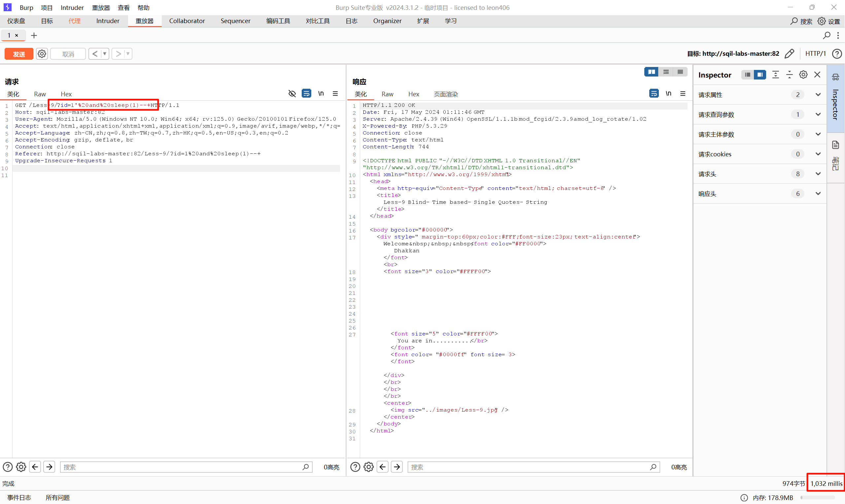The image size is (845, 504).
Task: Click the 取消 cancel button
Action: (x=68, y=54)
